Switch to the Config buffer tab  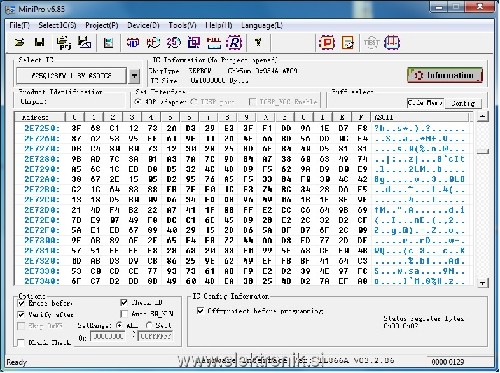coord(463,103)
